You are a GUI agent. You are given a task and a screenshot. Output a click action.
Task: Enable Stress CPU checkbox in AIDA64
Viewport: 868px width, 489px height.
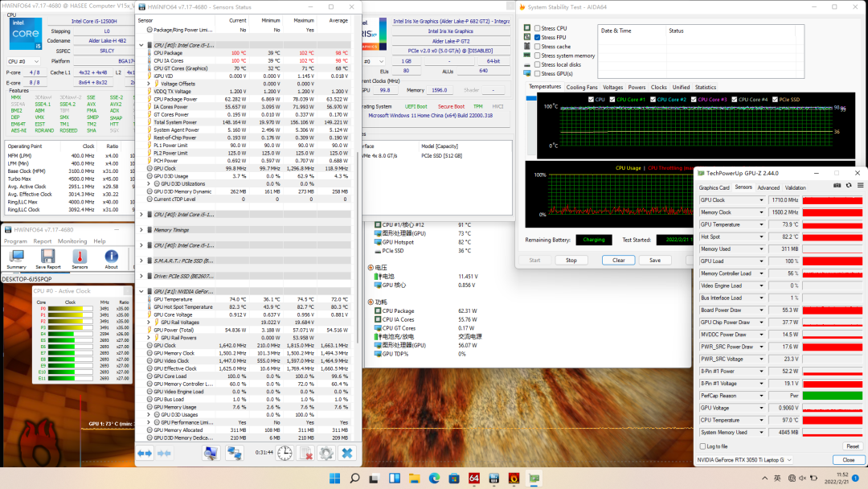537,28
